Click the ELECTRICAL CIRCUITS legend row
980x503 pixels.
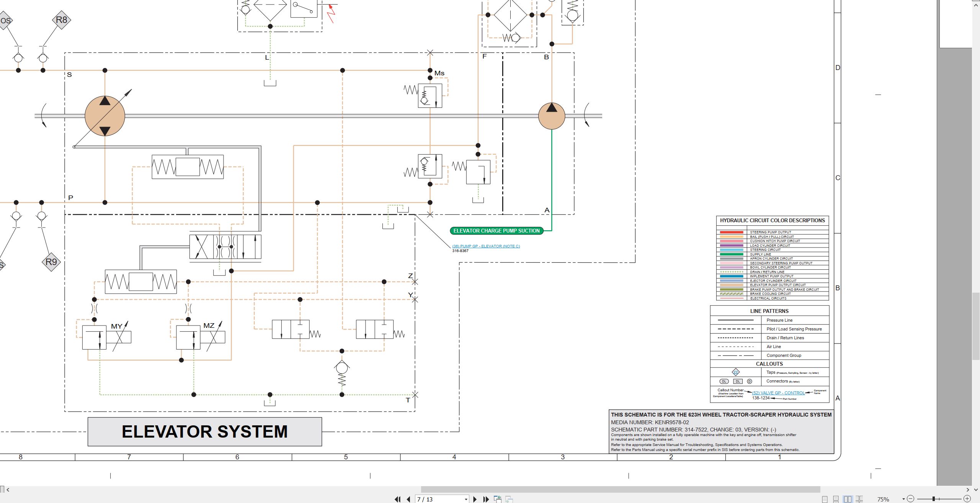(773, 298)
